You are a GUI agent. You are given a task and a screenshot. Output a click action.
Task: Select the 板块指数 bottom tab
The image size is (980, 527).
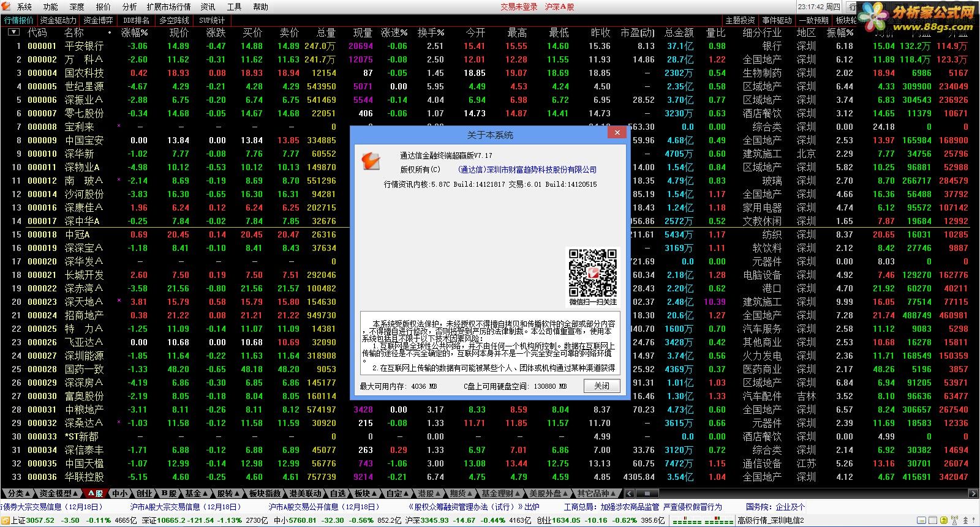click(265, 493)
